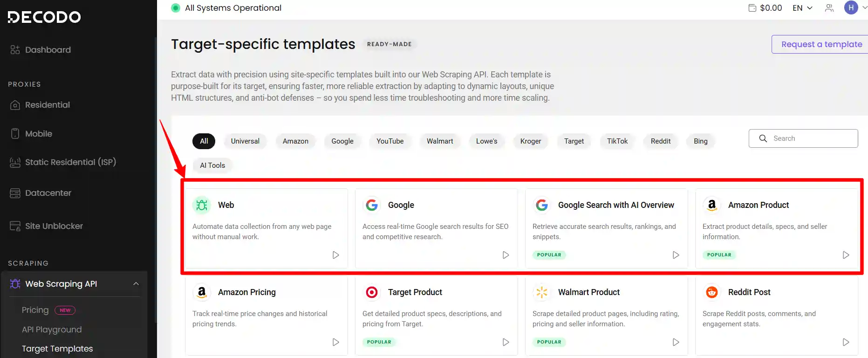Viewport: 868px width, 358px height.
Task: Click the wallet balance icon in the top bar
Action: pyautogui.click(x=751, y=7)
